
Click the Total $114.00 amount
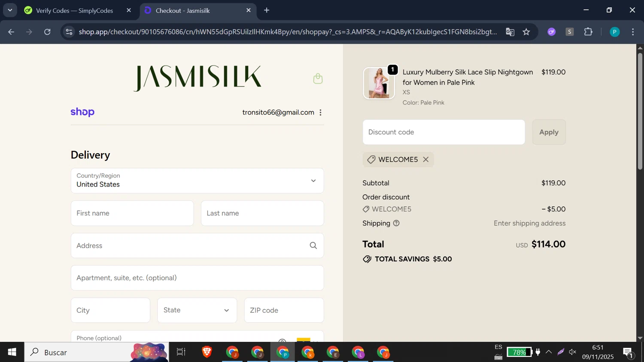coord(548,244)
